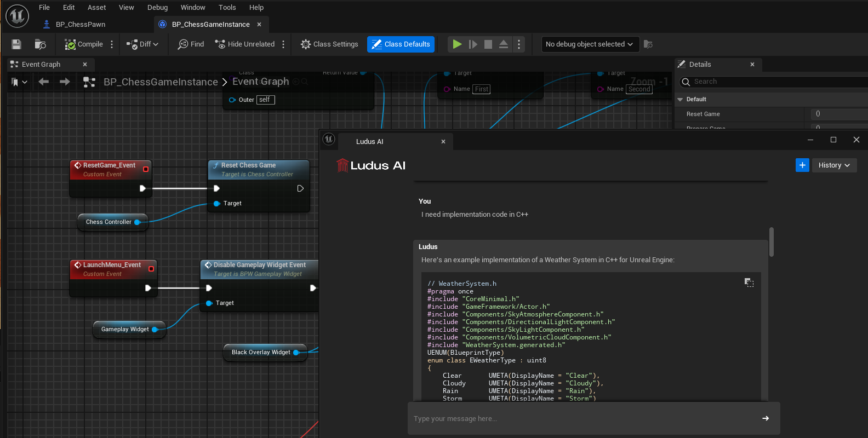Viewport: 868px width, 438px height.
Task: Open Class Settings
Action: [329, 44]
